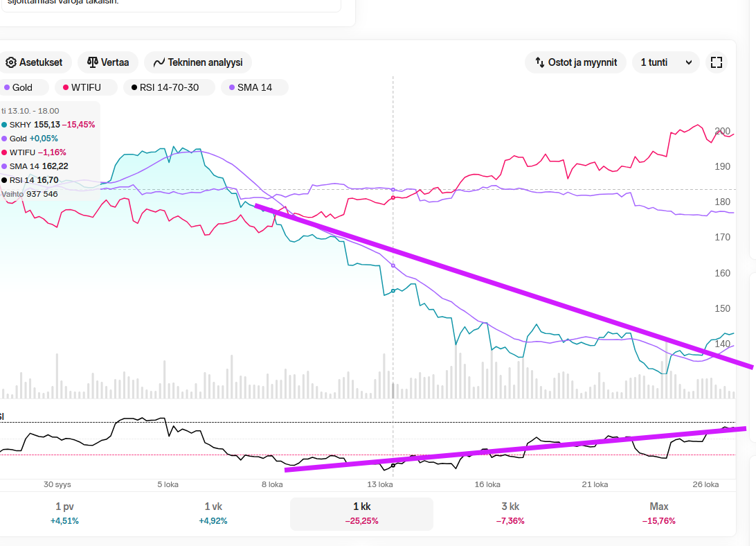Click the Vertaa button label
The image size is (756, 546).
115,62
